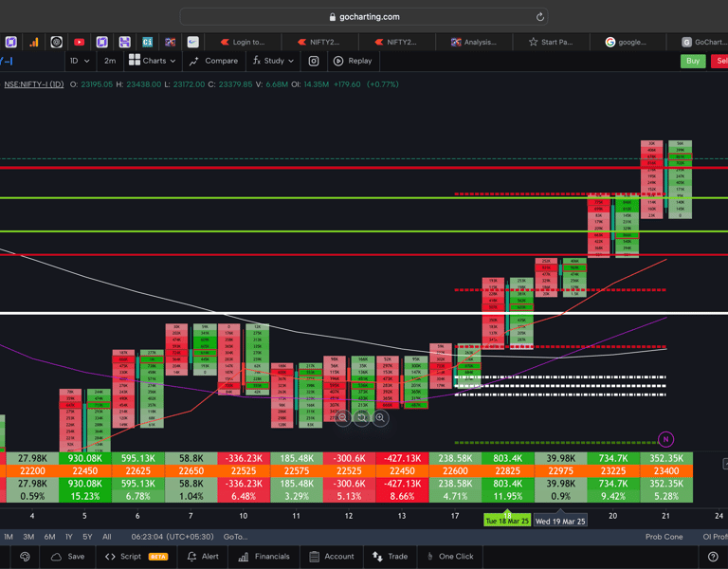Open the orange bar-chart analytics favorite
Viewport: 728px width, 569px height.
[x=34, y=43]
